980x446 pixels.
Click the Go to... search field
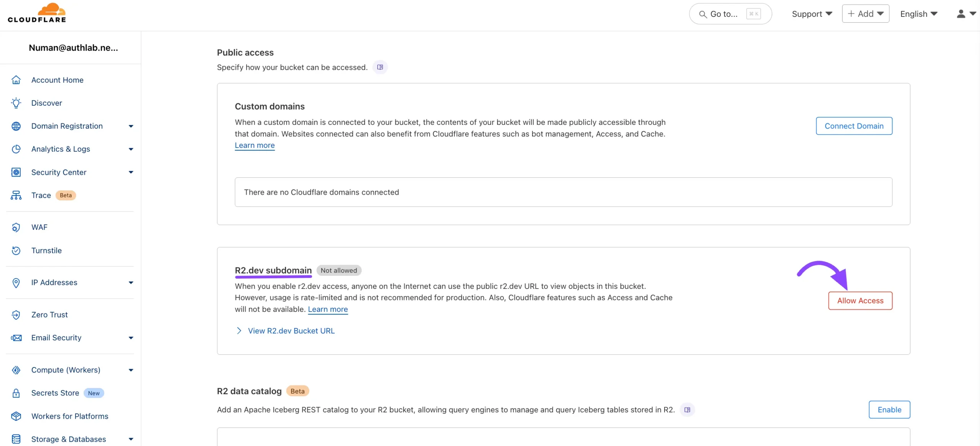click(730, 14)
